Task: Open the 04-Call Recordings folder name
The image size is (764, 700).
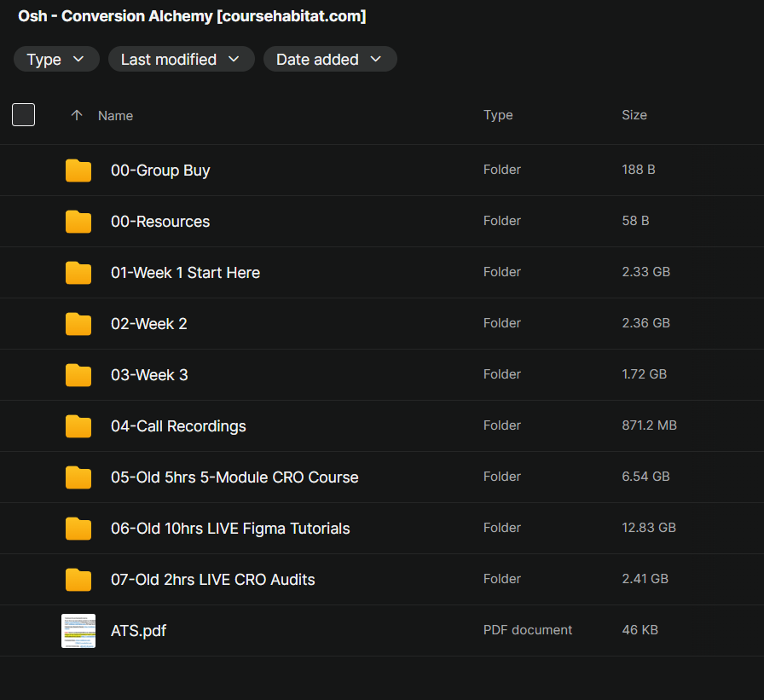Action: [178, 426]
